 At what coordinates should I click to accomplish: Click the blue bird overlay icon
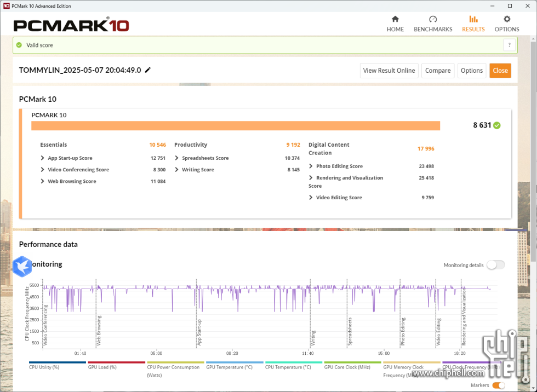click(22, 267)
